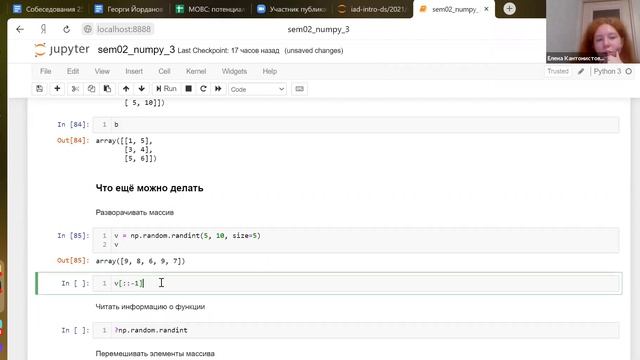Click the pencil edit mode icon
This screenshot has width=640, height=360.
tap(581, 71)
